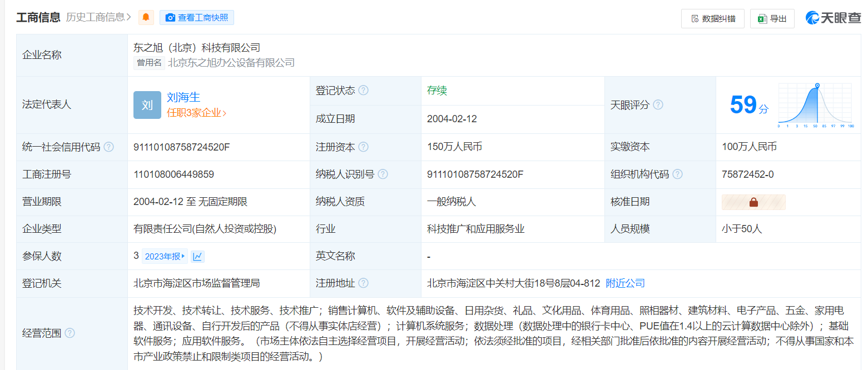Expand the 任职3家企业 link

197,113
